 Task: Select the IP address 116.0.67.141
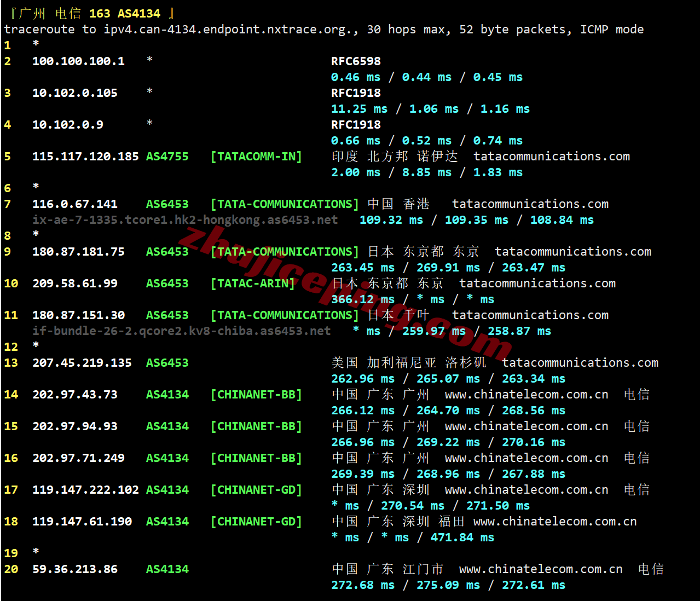point(75,204)
